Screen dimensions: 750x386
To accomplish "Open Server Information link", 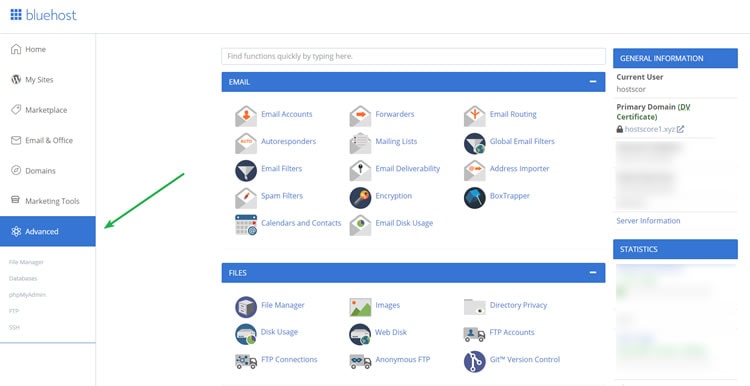I will click(648, 221).
